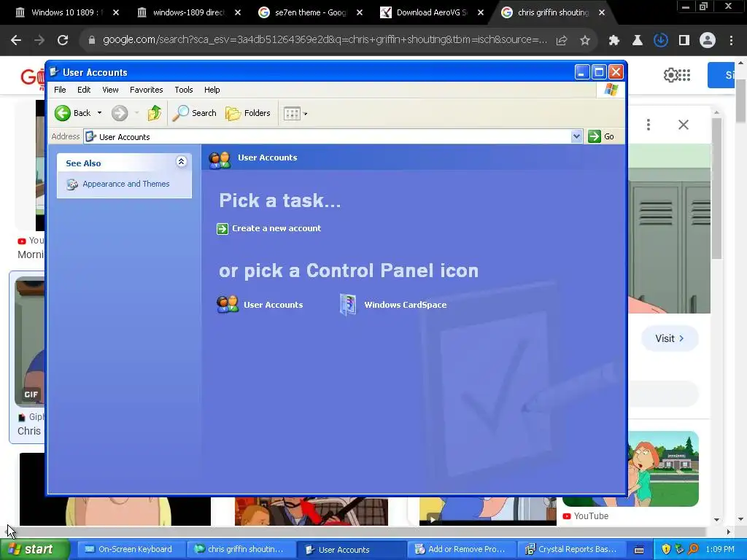Viewport: 747px width, 560px height.
Task: Click the Lois YouTube thumbnail
Action: point(663,469)
